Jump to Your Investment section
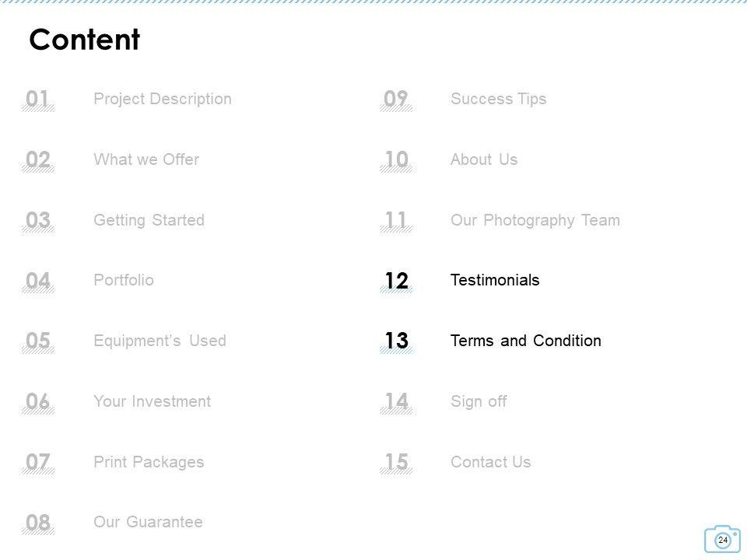Image resolution: width=747 pixels, height=560 pixels. [x=152, y=401]
